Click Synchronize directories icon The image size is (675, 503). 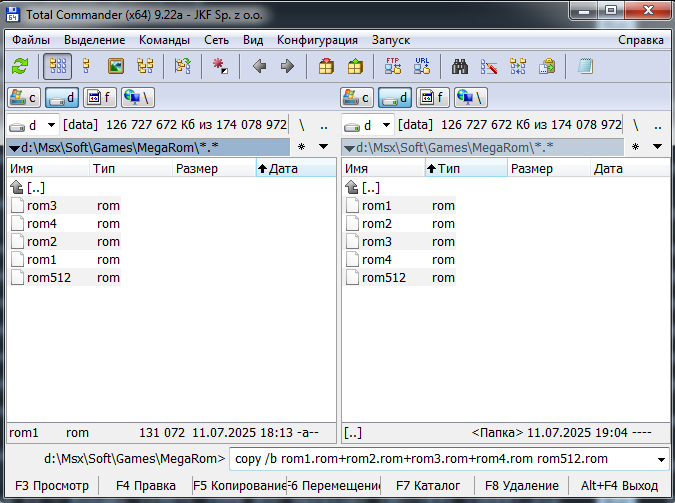click(x=518, y=66)
